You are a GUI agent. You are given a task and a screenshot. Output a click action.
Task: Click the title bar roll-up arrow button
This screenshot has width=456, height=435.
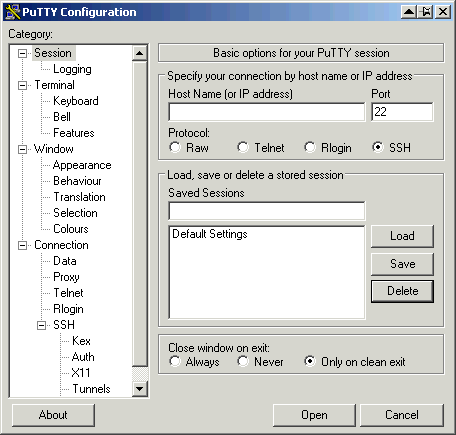(x=409, y=12)
